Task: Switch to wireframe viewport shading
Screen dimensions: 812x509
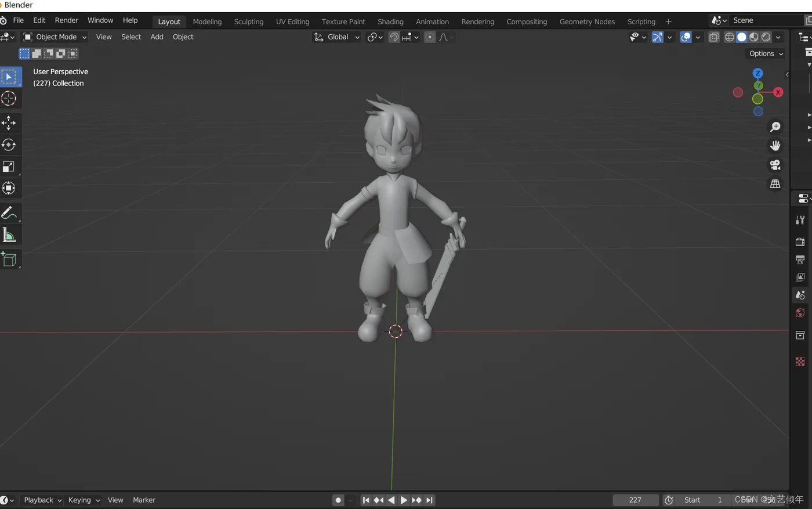Action: (730, 37)
